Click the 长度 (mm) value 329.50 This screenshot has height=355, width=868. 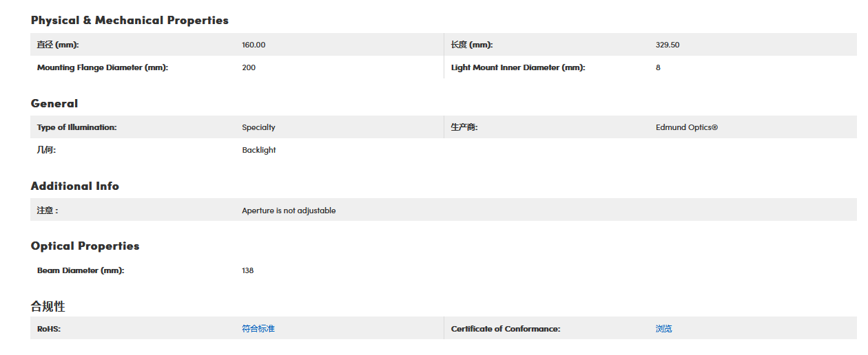[668, 45]
